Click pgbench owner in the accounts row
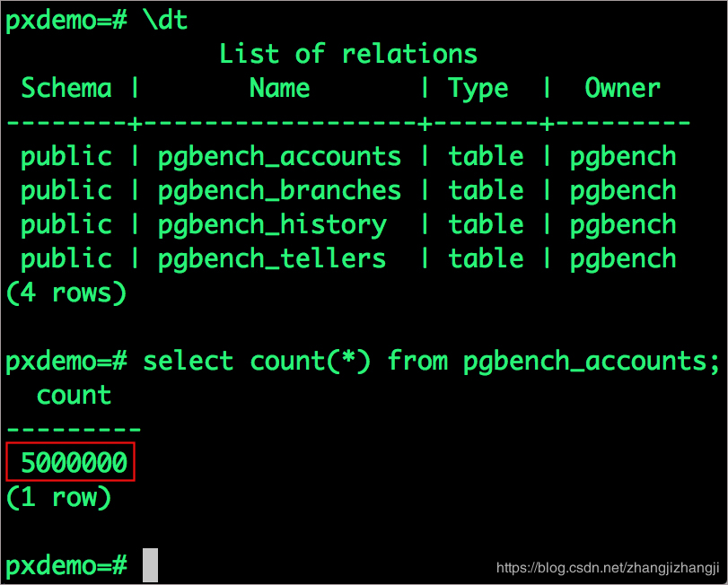This screenshot has height=585, width=728. [623, 156]
